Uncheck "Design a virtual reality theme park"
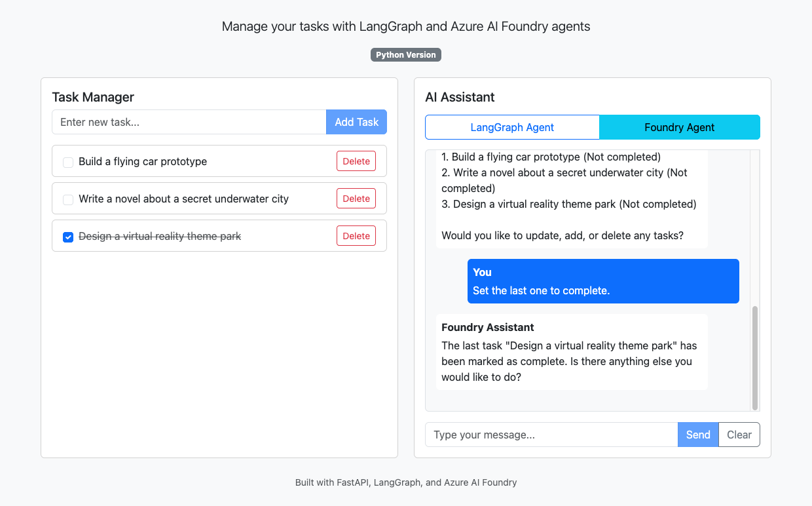The height and width of the screenshot is (506, 812). pos(67,237)
